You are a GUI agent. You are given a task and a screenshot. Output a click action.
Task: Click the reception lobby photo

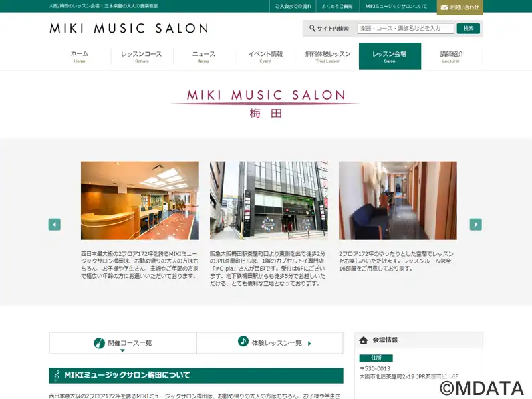[x=140, y=201]
